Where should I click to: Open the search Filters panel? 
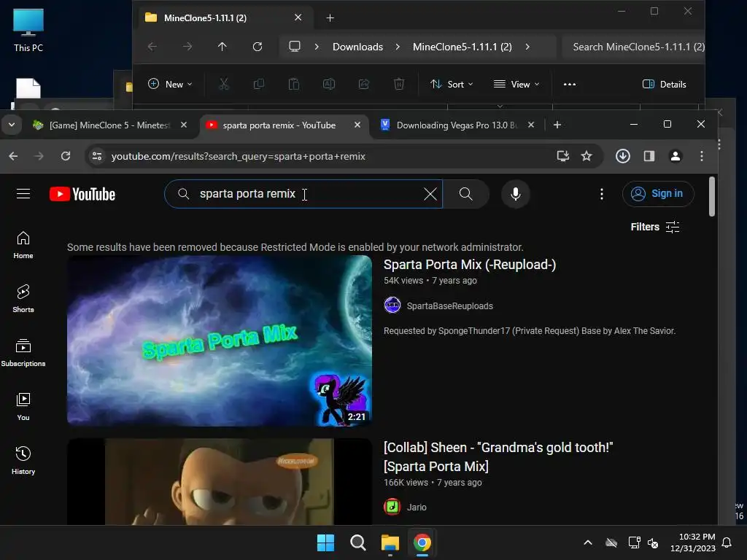655,227
